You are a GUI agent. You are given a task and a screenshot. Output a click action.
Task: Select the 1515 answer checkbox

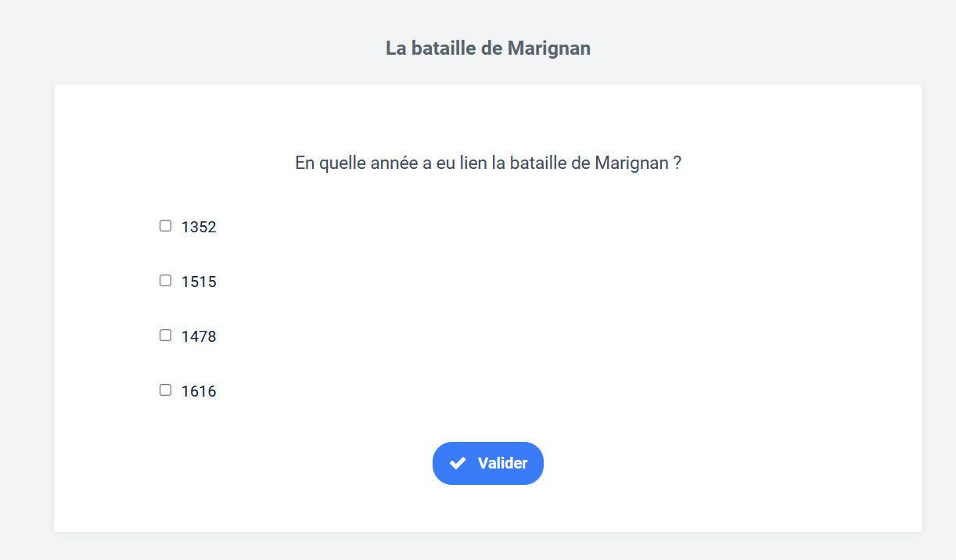(x=165, y=281)
